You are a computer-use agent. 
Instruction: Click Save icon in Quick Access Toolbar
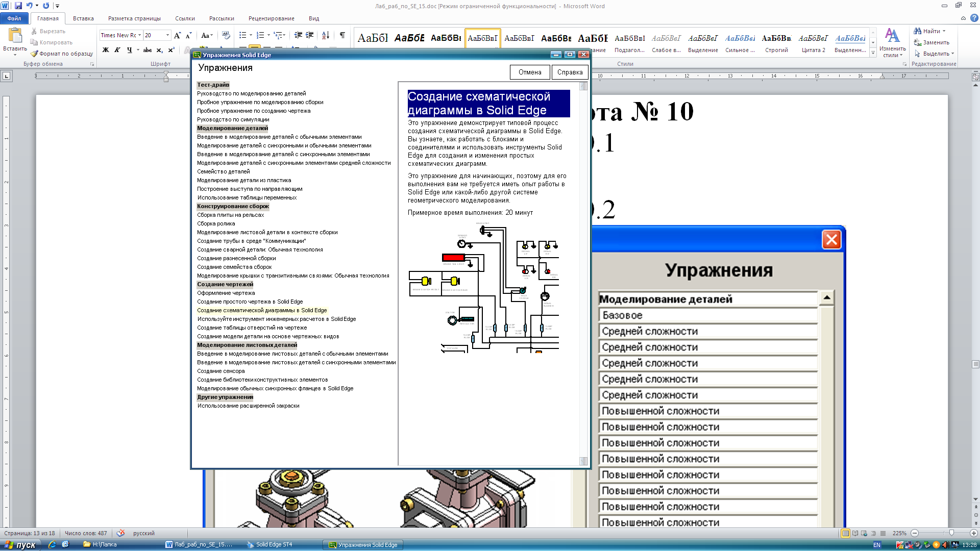click(18, 6)
